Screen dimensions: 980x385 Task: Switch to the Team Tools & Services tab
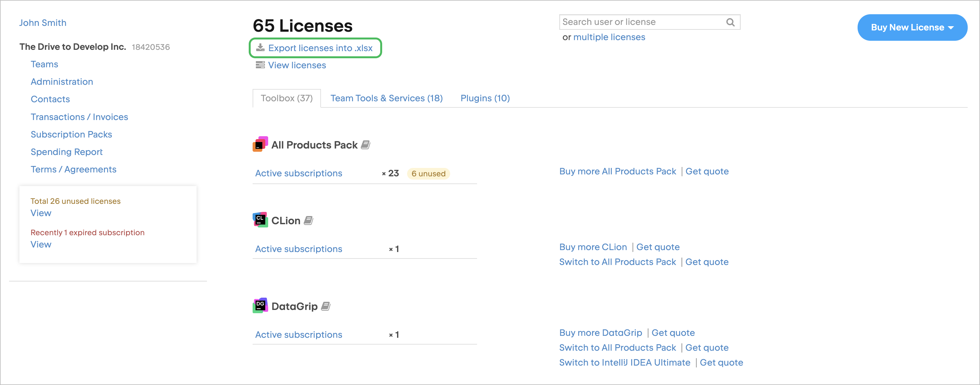386,98
